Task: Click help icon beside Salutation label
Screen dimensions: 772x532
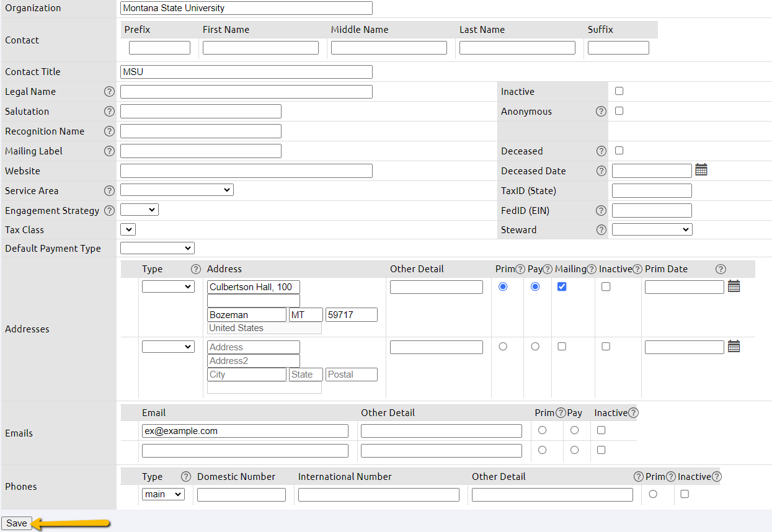Action: [x=109, y=112]
